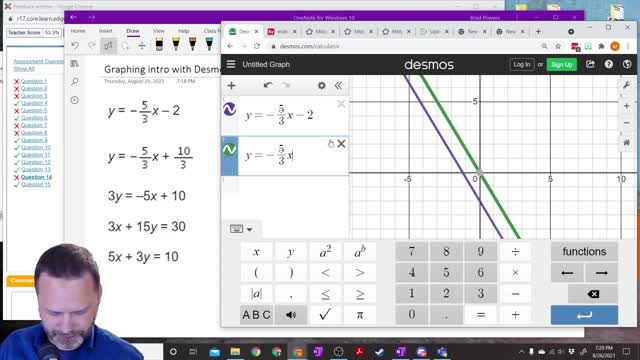Click the Show All link
The height and width of the screenshot is (360, 640).
[24, 69]
